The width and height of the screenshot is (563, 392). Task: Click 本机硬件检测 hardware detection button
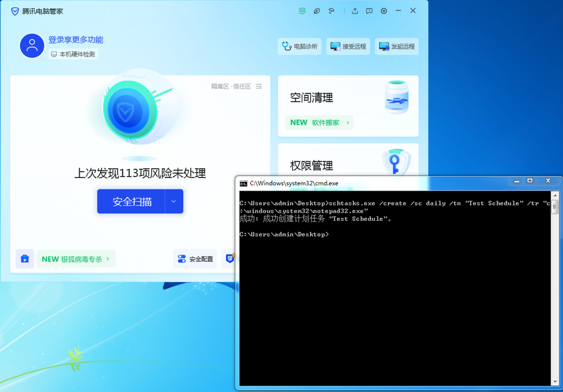[x=73, y=54]
